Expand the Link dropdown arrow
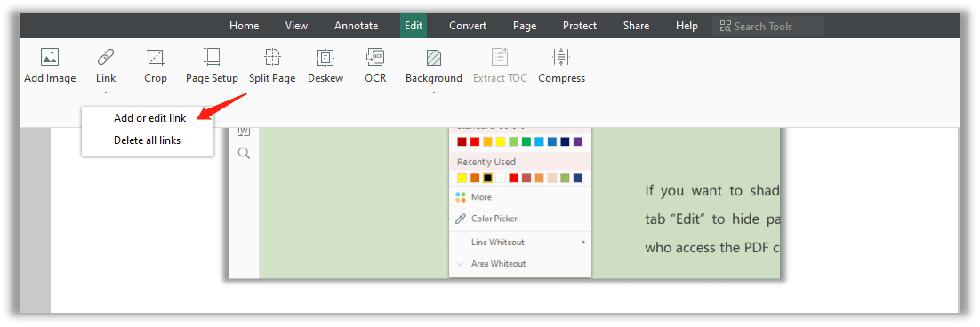980x327 pixels. [x=106, y=92]
